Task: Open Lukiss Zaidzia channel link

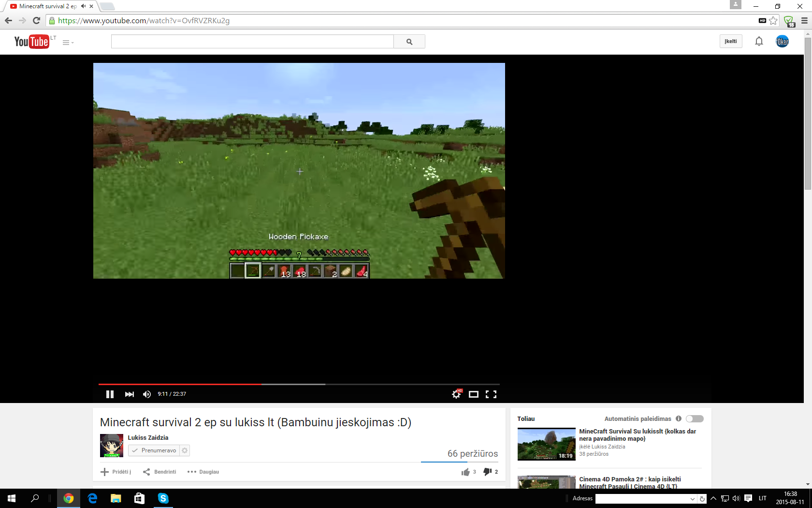Action: pos(148,438)
